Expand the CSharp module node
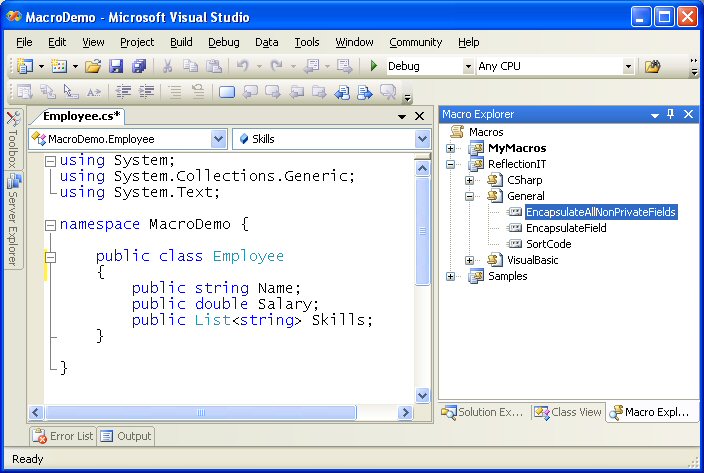Image resolution: width=704 pixels, height=473 pixels. [x=469, y=180]
